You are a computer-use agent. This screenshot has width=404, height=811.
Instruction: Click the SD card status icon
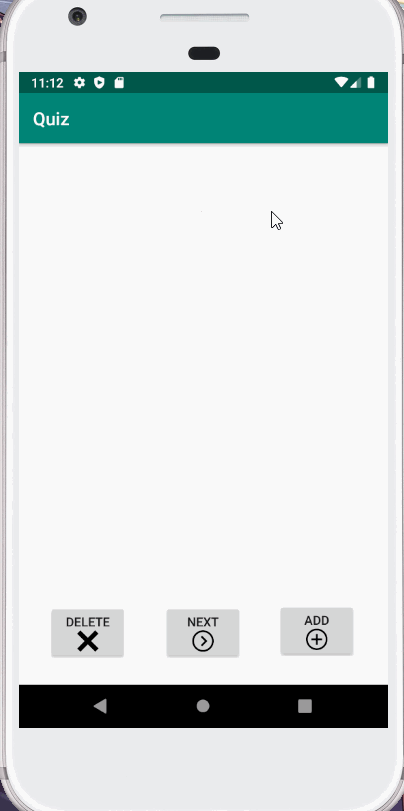[119, 83]
